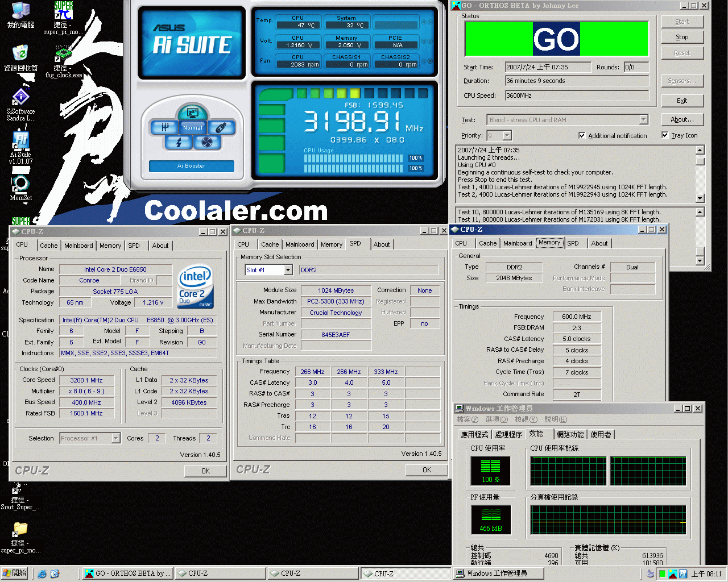Click the gear shift icon in Ai Suite
This screenshot has height=582, width=728.
pos(164,127)
